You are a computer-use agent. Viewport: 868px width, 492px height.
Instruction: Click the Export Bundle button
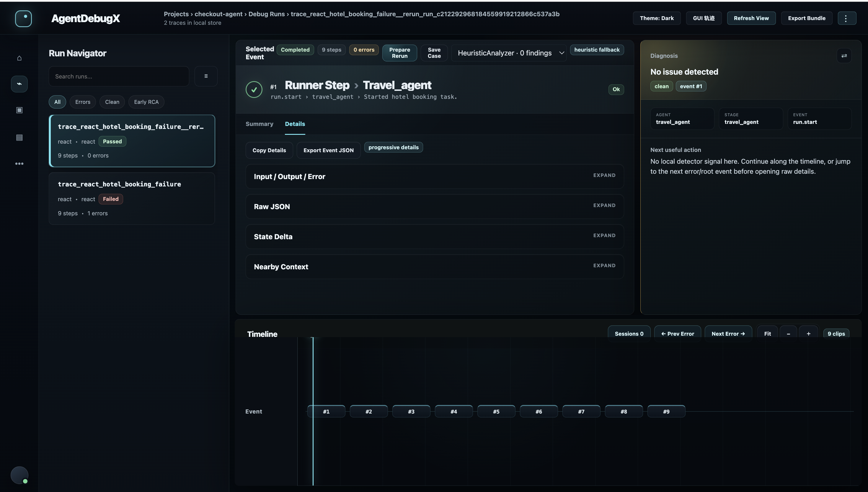click(807, 18)
